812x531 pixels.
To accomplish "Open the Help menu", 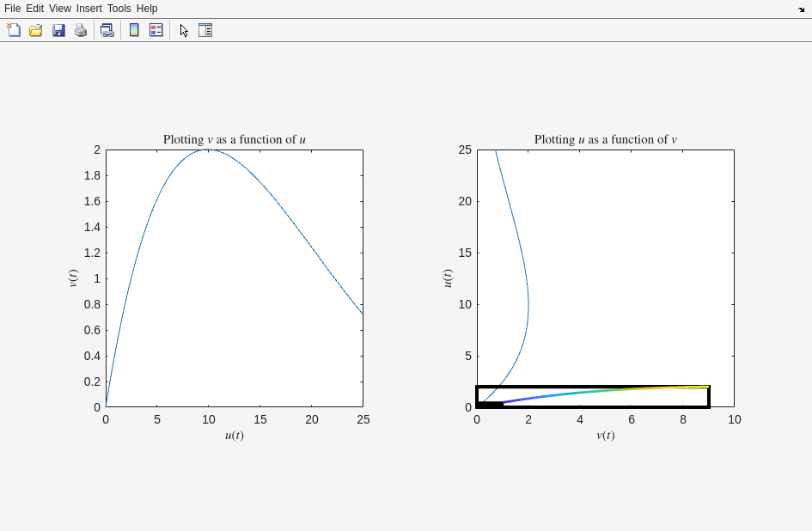I will click(x=147, y=9).
